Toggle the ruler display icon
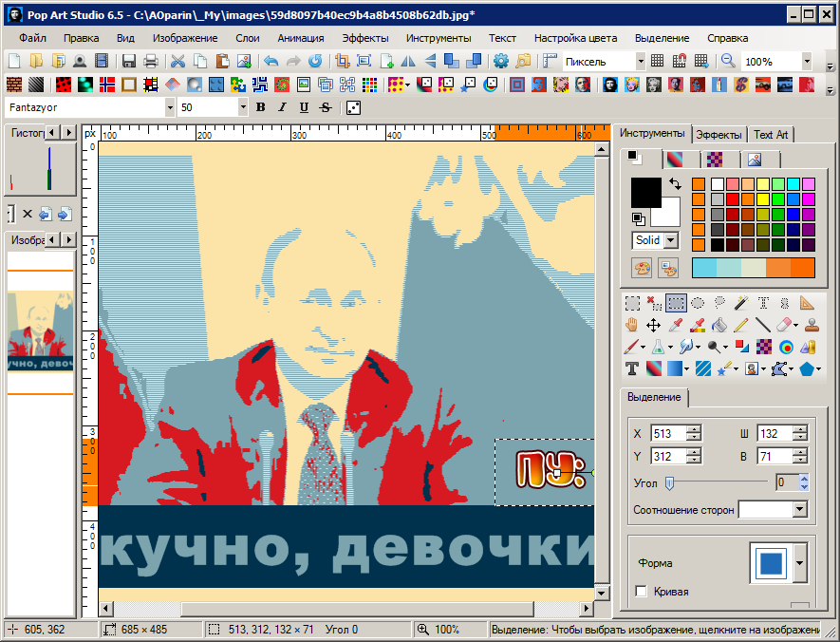The image size is (840, 642). coord(550,61)
